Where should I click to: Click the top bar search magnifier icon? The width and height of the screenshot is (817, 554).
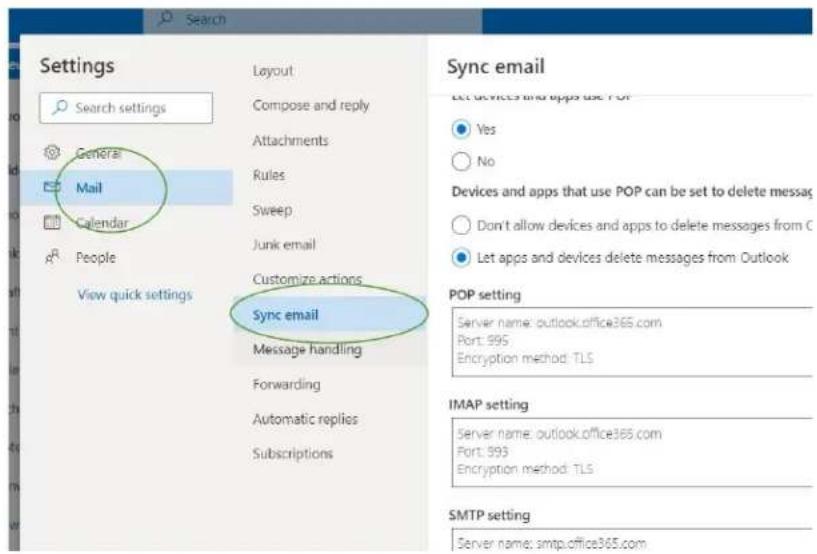click(x=166, y=19)
